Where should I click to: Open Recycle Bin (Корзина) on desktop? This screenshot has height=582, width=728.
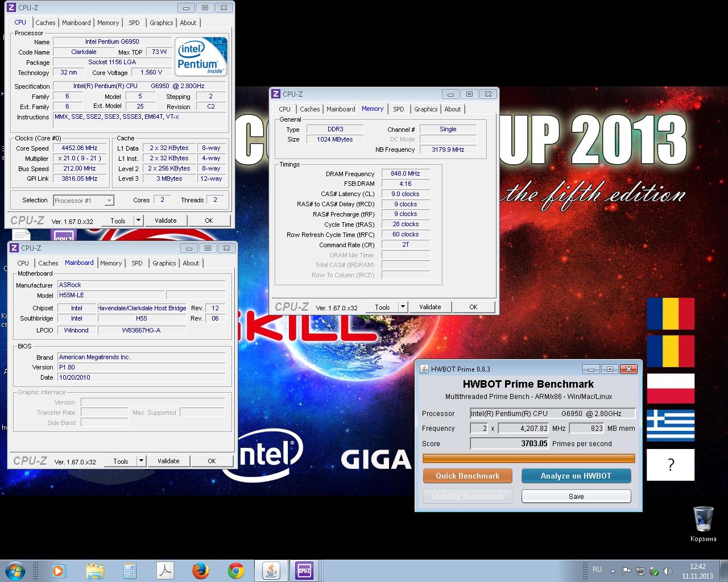point(703,524)
